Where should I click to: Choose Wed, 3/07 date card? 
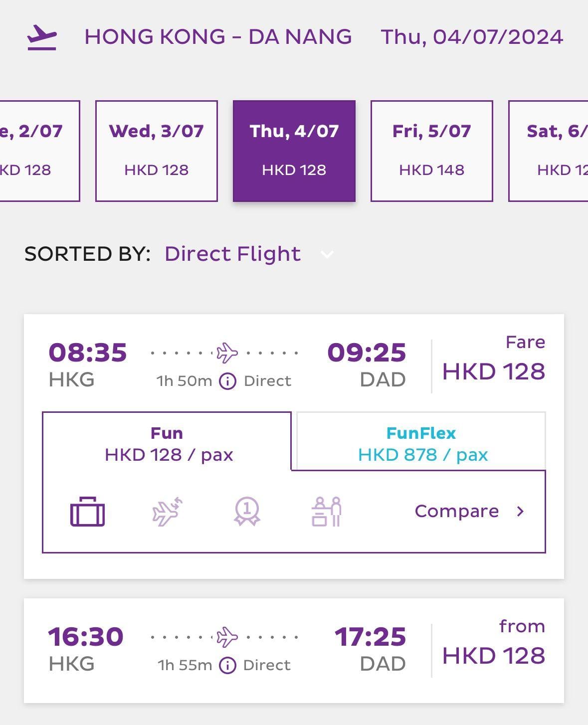[156, 151]
